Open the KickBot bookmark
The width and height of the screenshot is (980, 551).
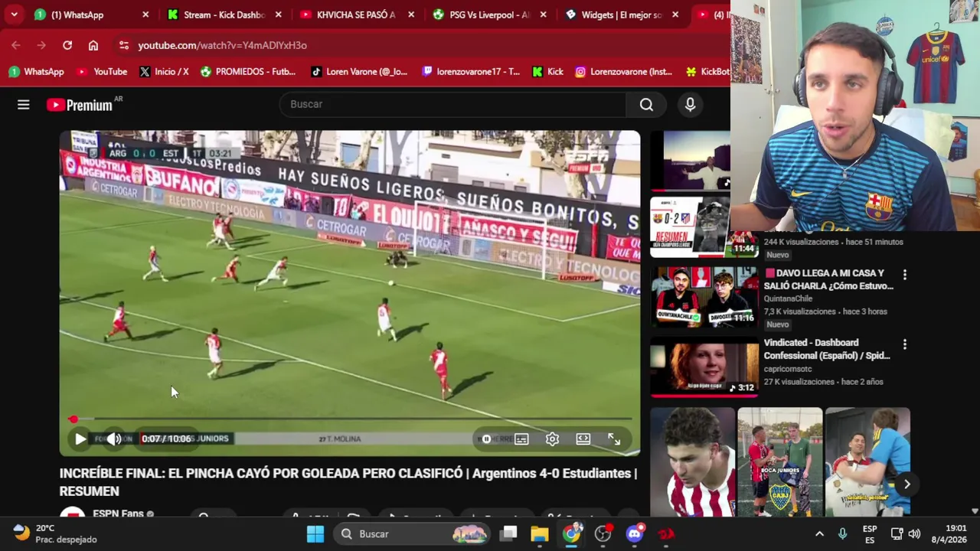point(707,72)
